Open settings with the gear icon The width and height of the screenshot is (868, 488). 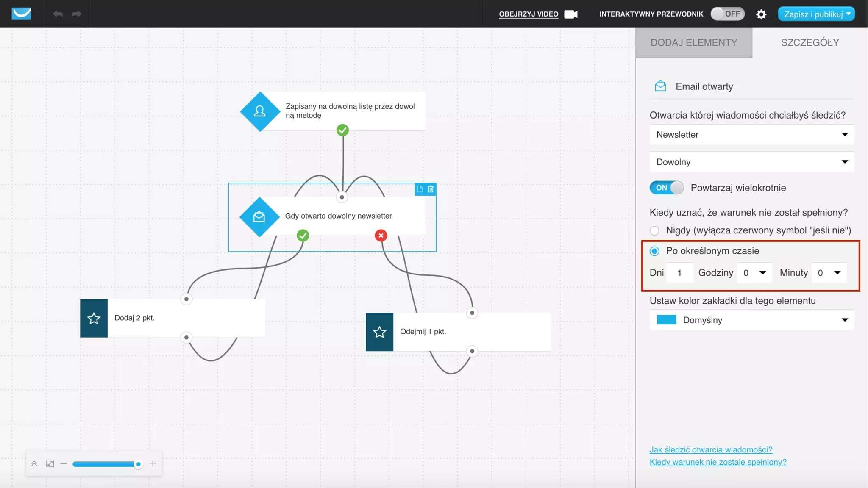tap(761, 14)
